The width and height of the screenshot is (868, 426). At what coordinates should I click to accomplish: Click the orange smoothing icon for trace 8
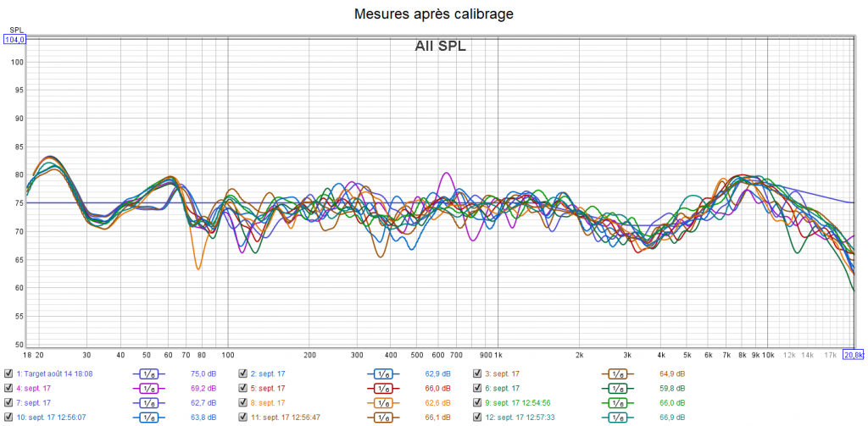[382, 402]
